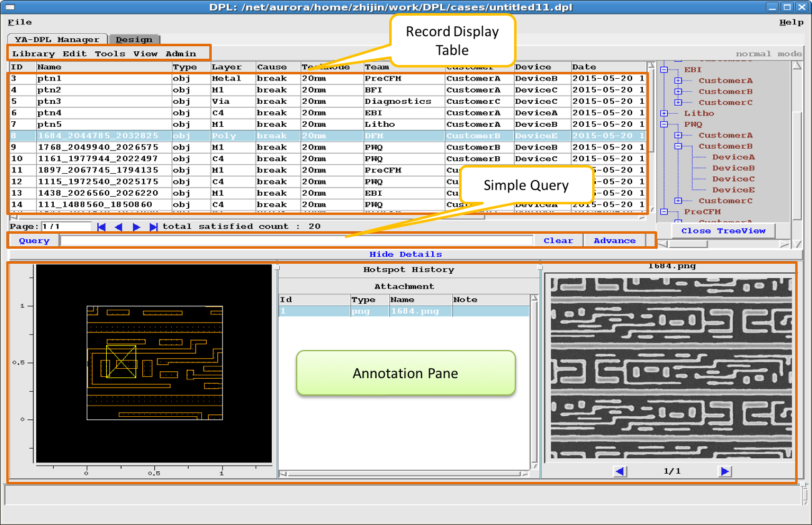812x525 pixels.
Task: Click the Query button
Action: point(34,241)
